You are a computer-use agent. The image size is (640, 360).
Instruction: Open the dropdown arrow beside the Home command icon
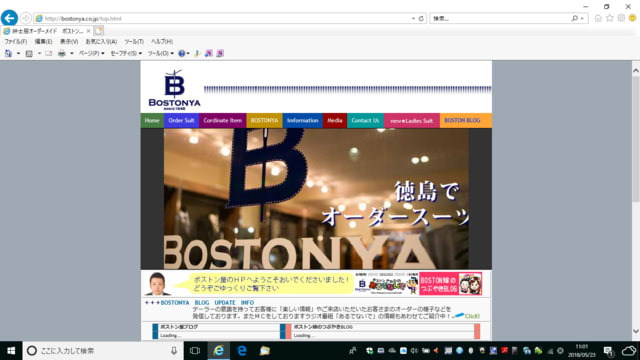pos(18,53)
